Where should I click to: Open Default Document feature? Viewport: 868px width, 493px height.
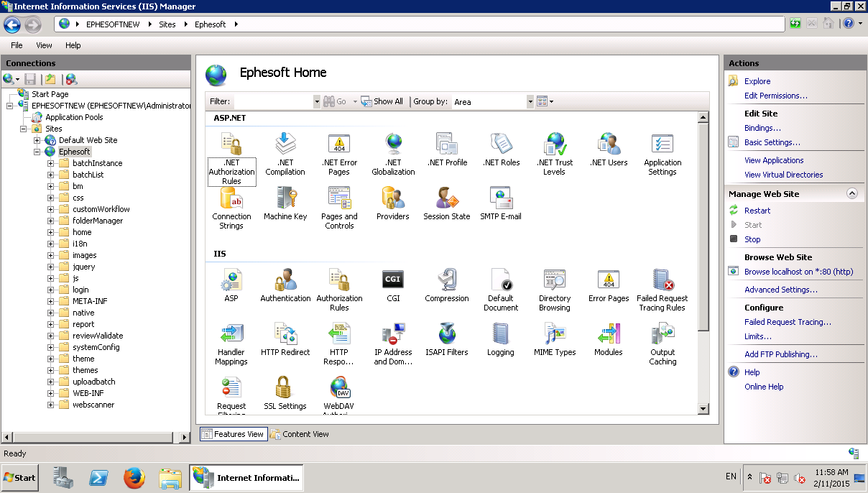pyautogui.click(x=501, y=290)
